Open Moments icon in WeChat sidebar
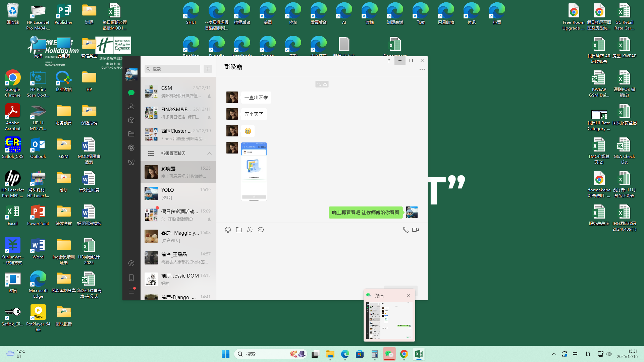 (x=131, y=148)
